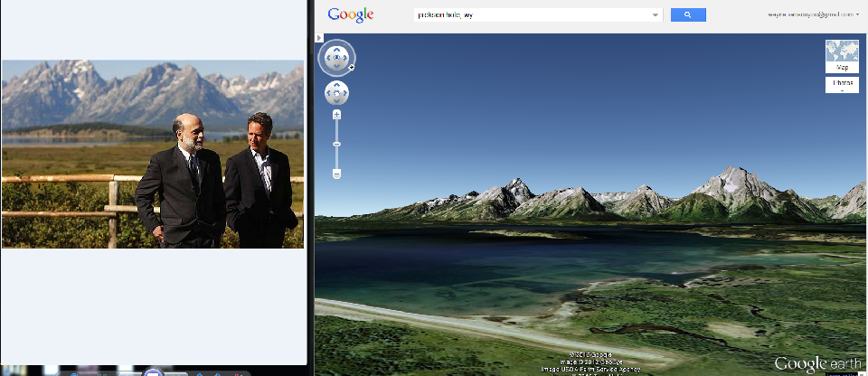
Task: Open the search suggestions dropdown arrow
Action: click(656, 15)
